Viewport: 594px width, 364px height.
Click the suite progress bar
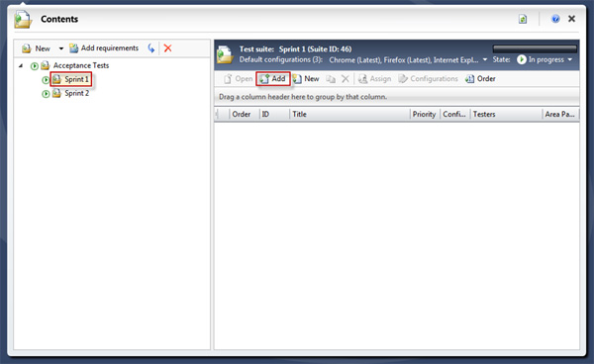tap(535, 48)
